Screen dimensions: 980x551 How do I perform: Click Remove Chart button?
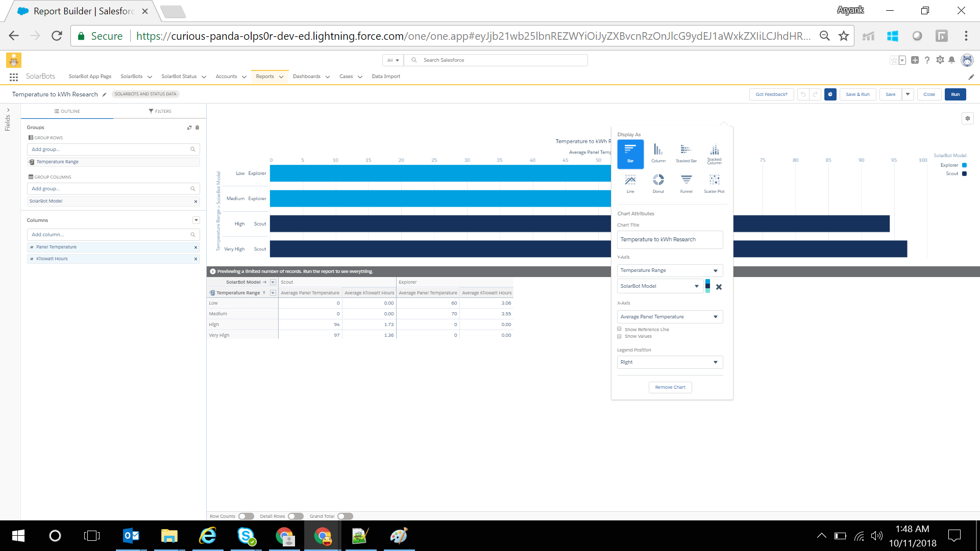[670, 387]
